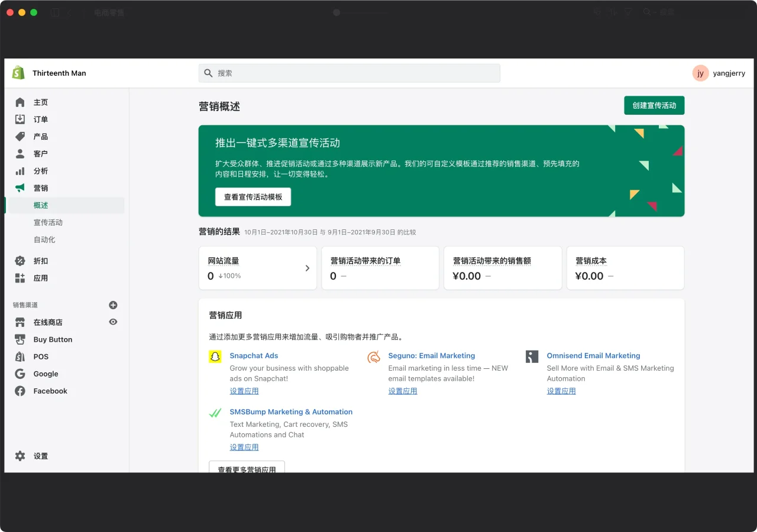This screenshot has width=757, height=532.
Task: Click into the 搜索 search field
Action: click(350, 73)
